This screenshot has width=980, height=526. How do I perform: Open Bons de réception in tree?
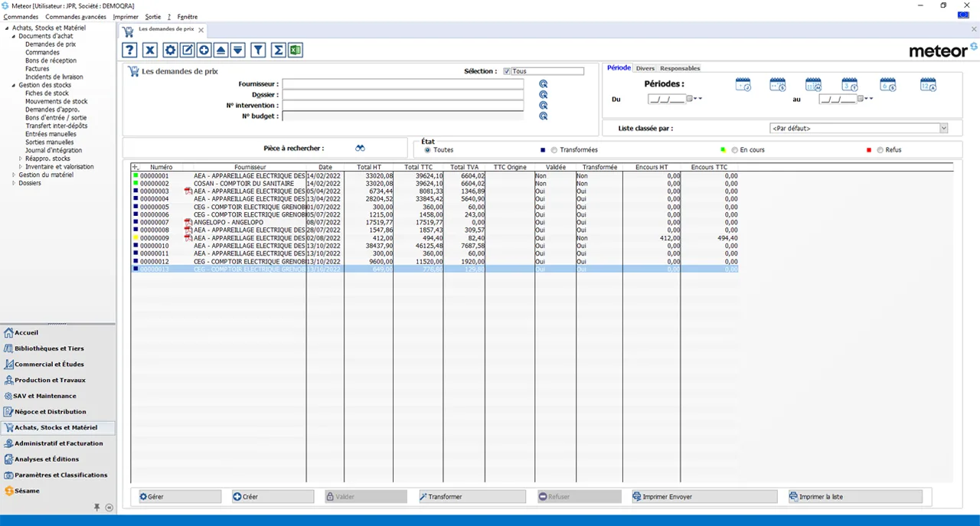[51, 60]
